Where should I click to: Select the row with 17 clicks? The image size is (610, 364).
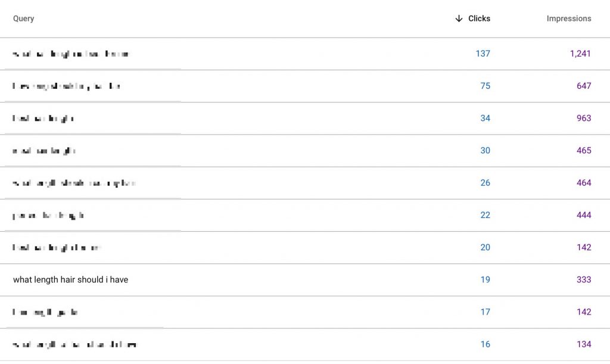305,312
